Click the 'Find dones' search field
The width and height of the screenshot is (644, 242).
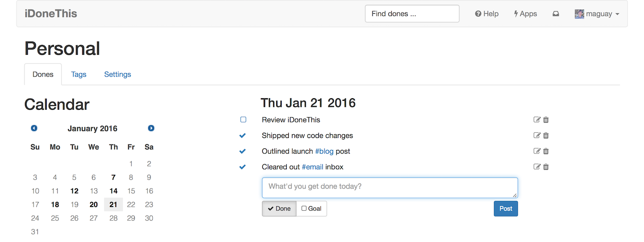[x=412, y=14]
